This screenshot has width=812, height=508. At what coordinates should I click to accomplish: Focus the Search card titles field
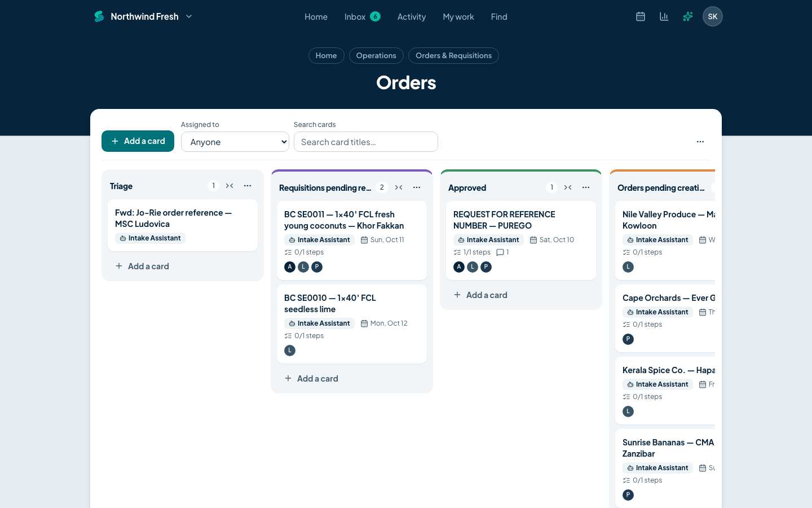[x=366, y=142]
